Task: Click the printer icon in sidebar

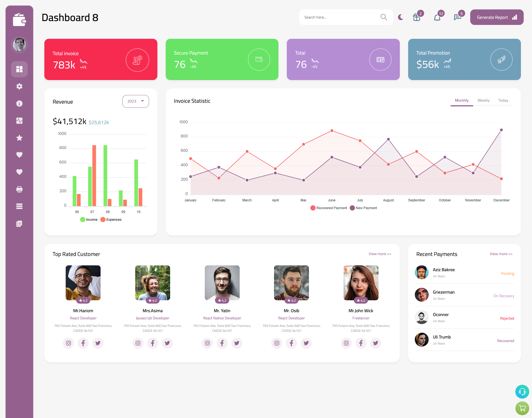Action: tap(19, 189)
